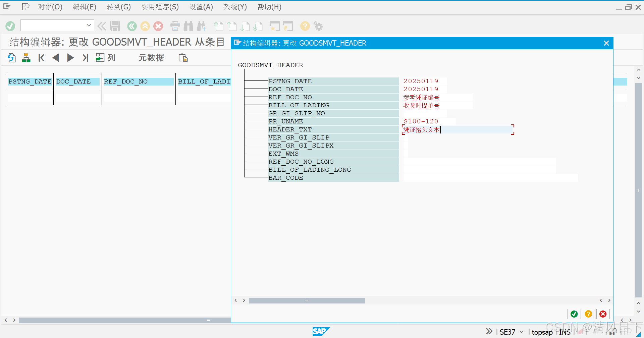Screen dimensions: 644x338
Task: Click the 元数据 button
Action: [151, 58]
